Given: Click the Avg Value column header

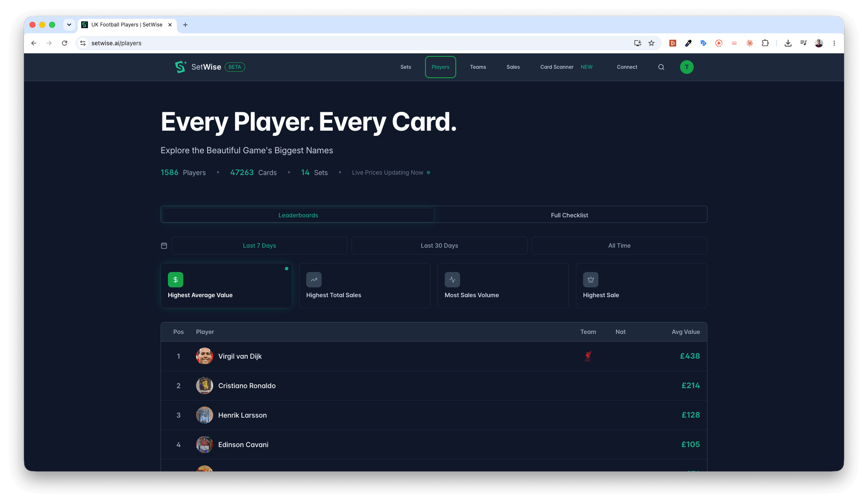Looking at the screenshot, I should (x=686, y=332).
